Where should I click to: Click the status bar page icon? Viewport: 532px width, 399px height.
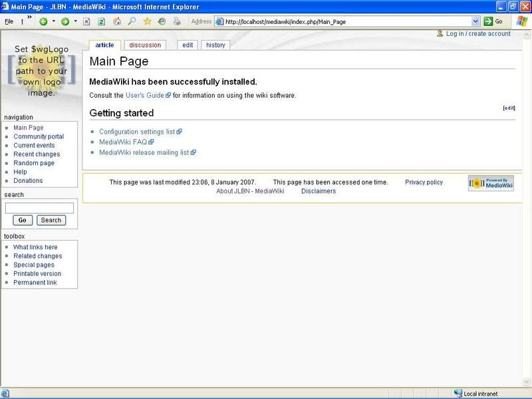5,393
